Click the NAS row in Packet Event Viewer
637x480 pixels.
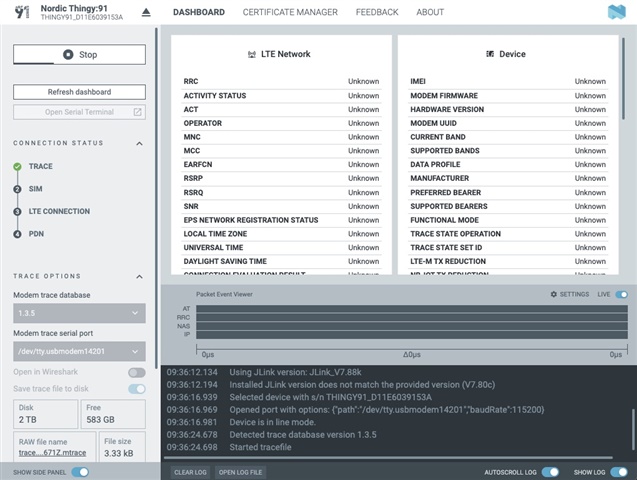pyautogui.click(x=412, y=326)
